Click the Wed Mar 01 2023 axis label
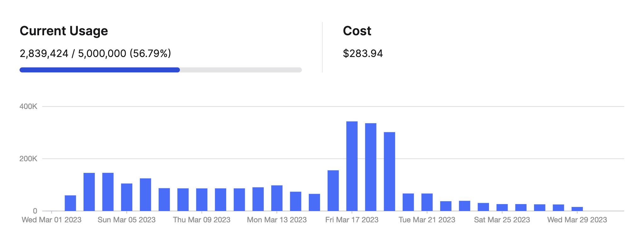This screenshot has height=245, width=644. point(52,220)
